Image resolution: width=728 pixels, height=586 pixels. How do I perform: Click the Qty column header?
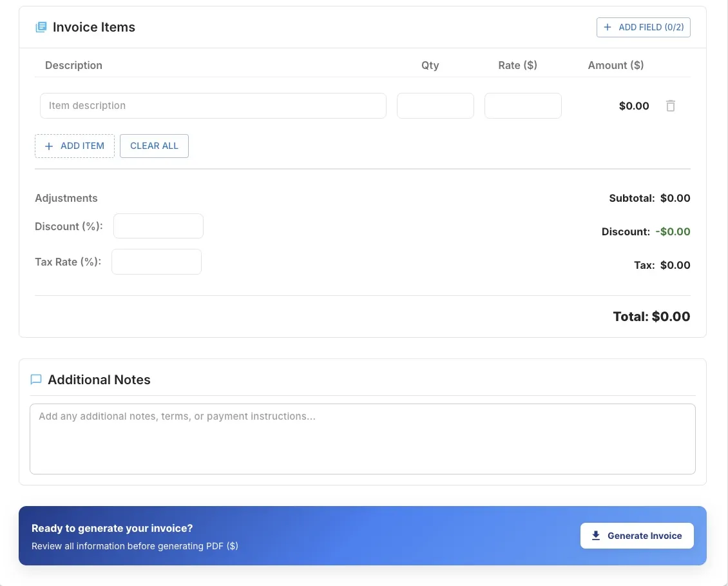point(430,65)
